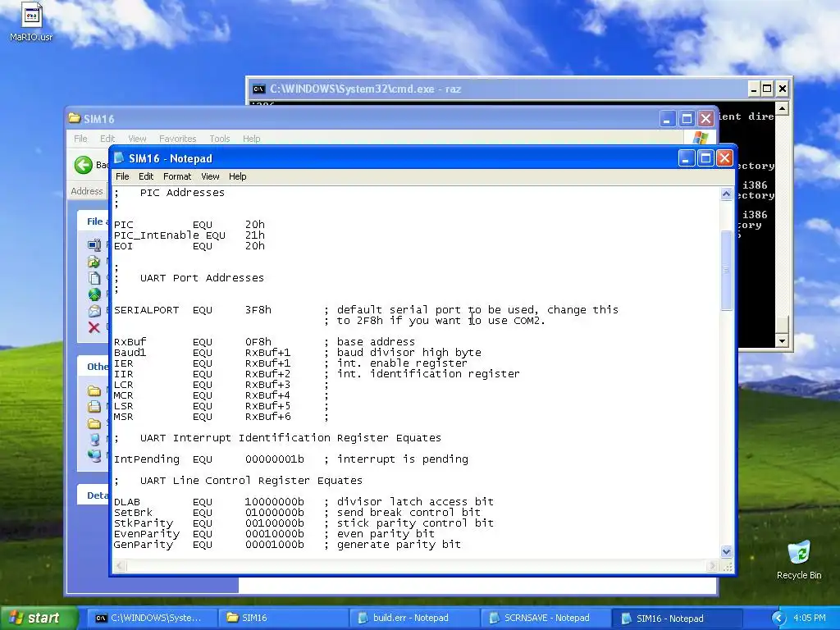Switch to build.err Notepad taskbar button
The width and height of the screenshot is (840, 630).
[414, 619]
